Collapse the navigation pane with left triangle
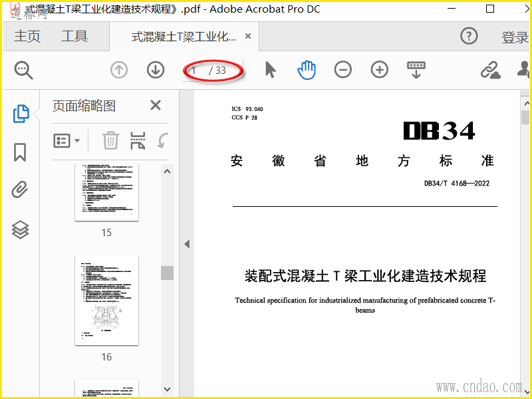 tap(187, 244)
